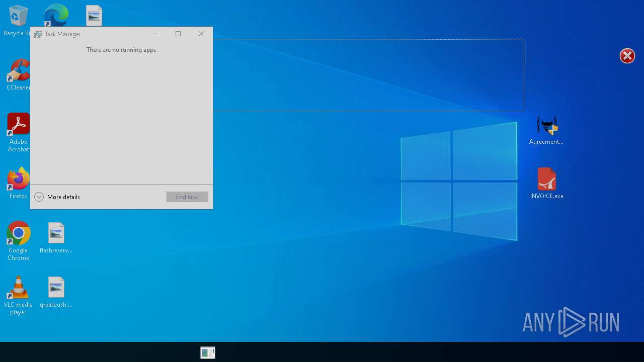Maximize the Task Manager window
Viewport: 644px width, 362px height.
click(178, 34)
